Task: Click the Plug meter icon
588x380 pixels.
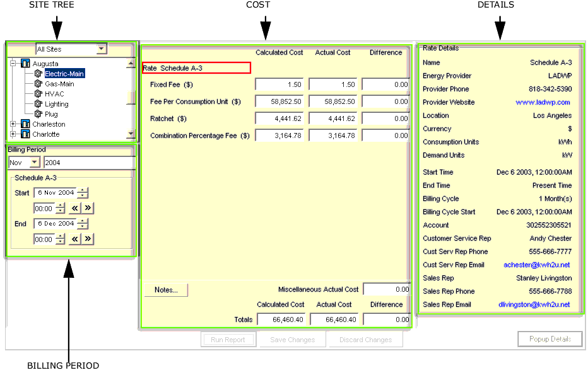Action: (x=38, y=114)
